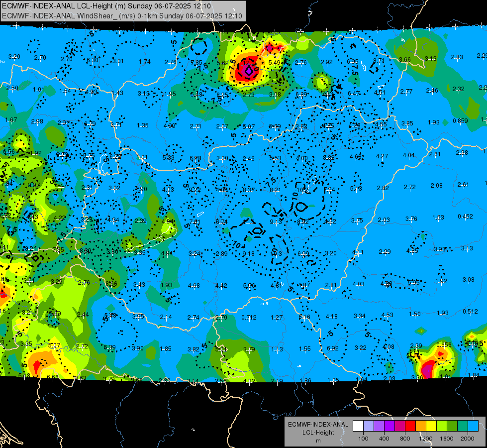Click the grid value 5.13
The width and height of the screenshot is (487, 448).
[x=356, y=188]
